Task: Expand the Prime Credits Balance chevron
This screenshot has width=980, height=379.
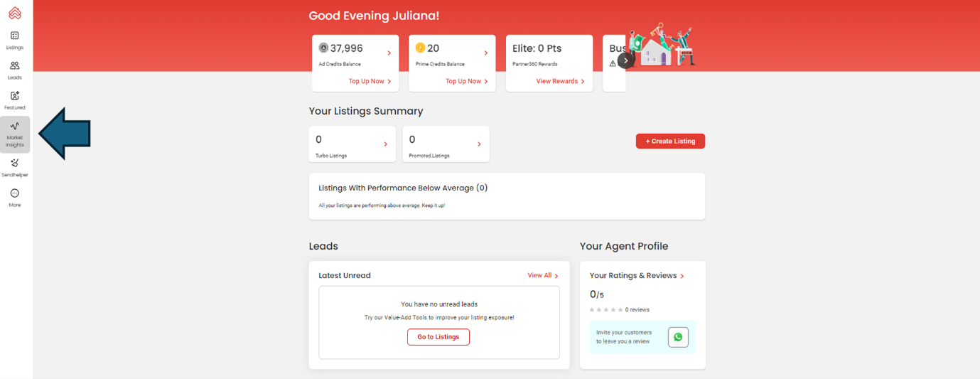Action: pos(486,53)
